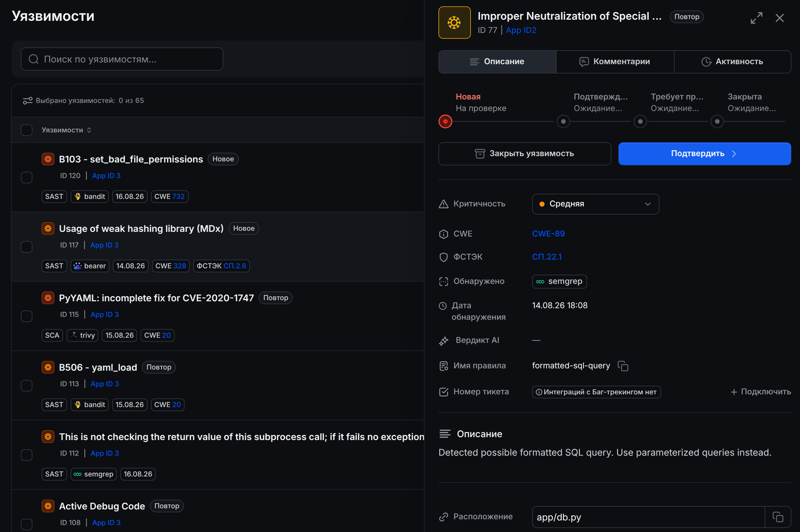Click the large vulnerability icon in detail header
800x532 pixels.
click(x=455, y=23)
